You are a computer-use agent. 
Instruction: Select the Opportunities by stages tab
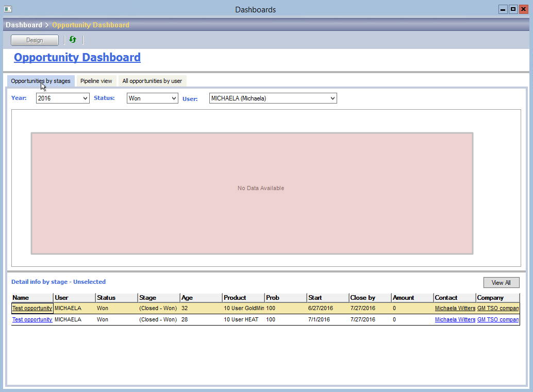tap(41, 81)
